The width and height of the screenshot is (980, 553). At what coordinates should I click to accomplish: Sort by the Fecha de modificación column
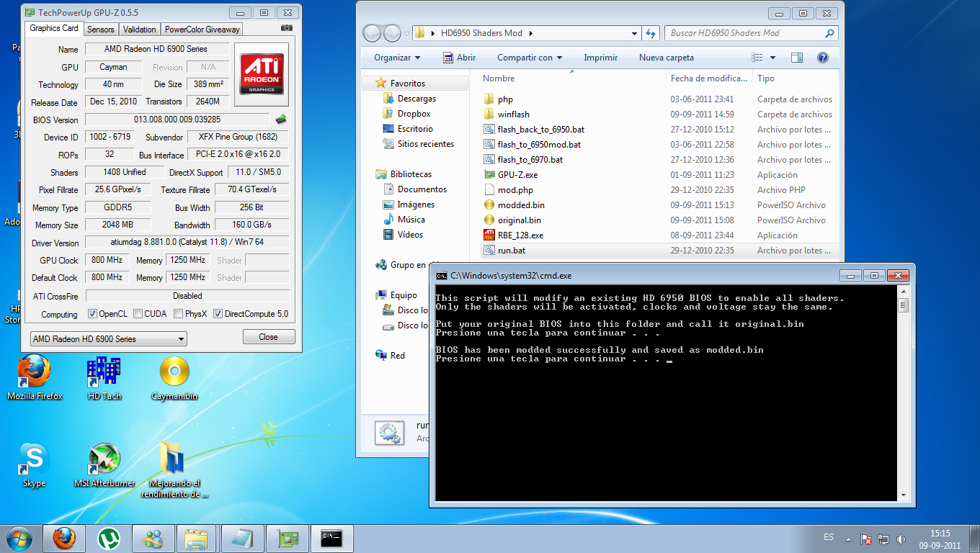click(709, 78)
